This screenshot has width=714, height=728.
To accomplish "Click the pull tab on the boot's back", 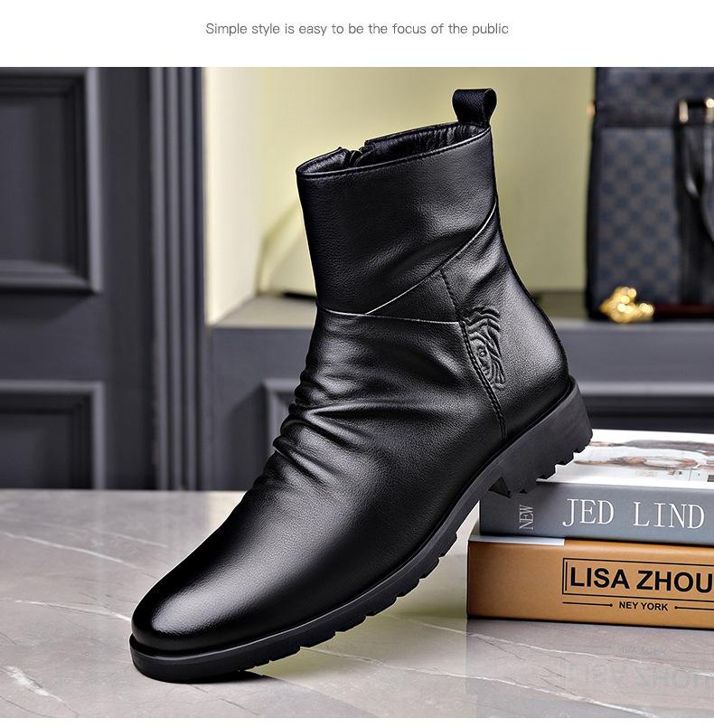I will tap(474, 106).
